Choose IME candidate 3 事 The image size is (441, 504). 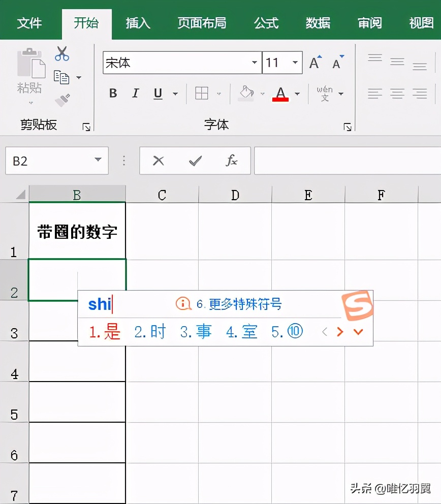coord(196,331)
